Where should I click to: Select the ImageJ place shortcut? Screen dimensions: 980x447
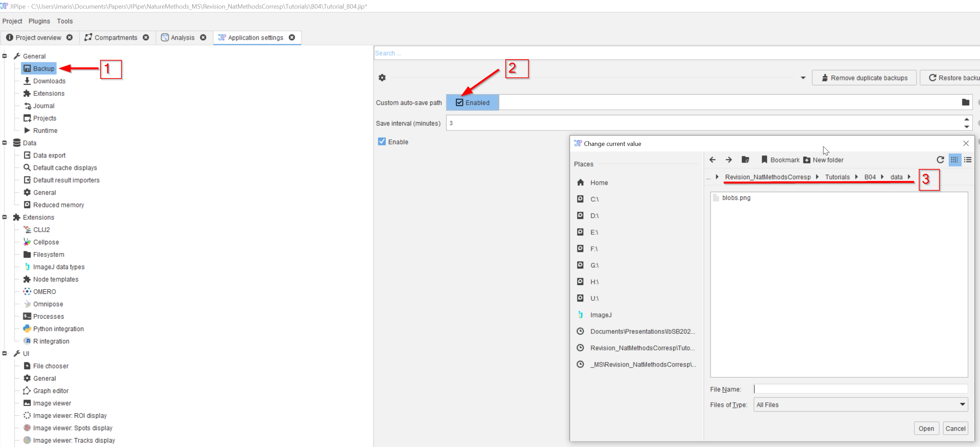[x=601, y=315]
